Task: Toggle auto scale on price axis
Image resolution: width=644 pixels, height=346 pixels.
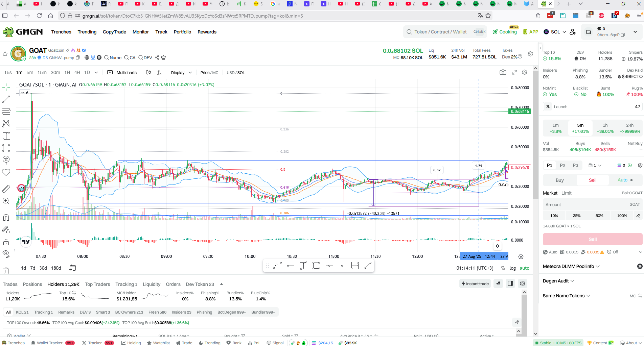Action: [x=524, y=268]
